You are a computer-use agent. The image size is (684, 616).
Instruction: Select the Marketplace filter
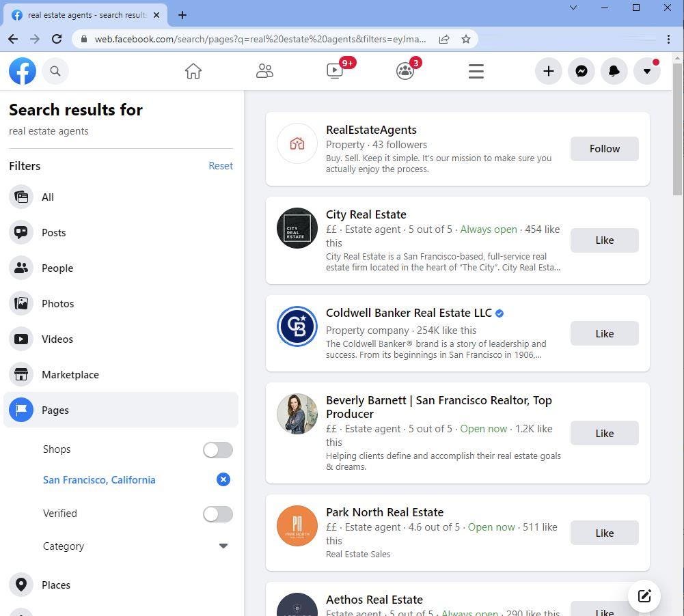click(121, 374)
